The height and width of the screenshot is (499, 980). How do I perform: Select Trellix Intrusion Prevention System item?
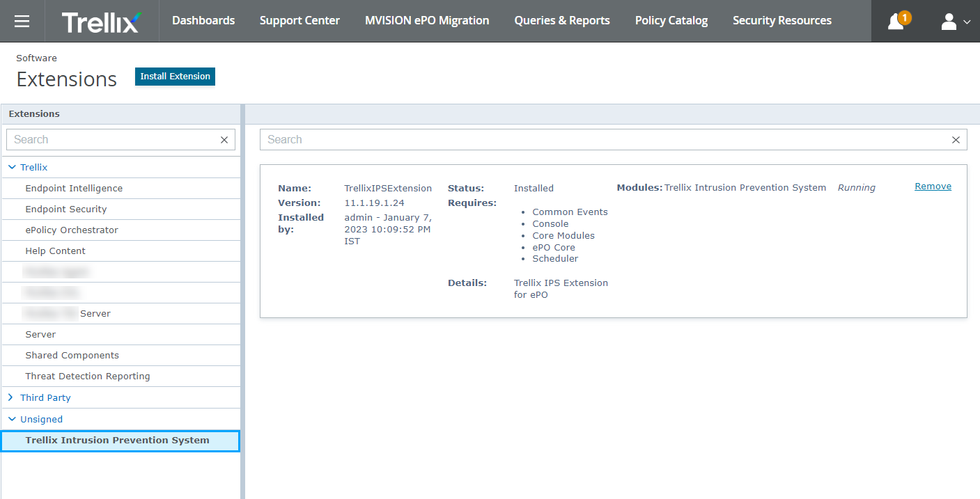point(120,441)
